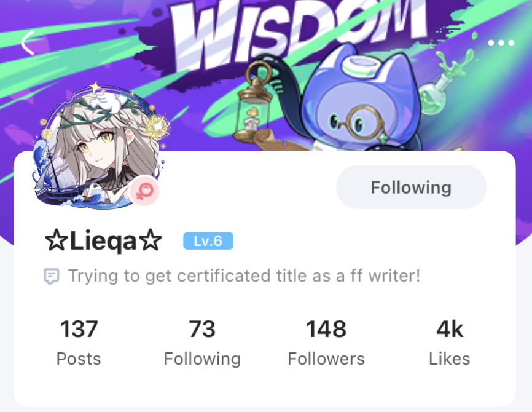Tap the blue Lv.6 level badge
Screen dimensions: 532x412
(x=208, y=241)
